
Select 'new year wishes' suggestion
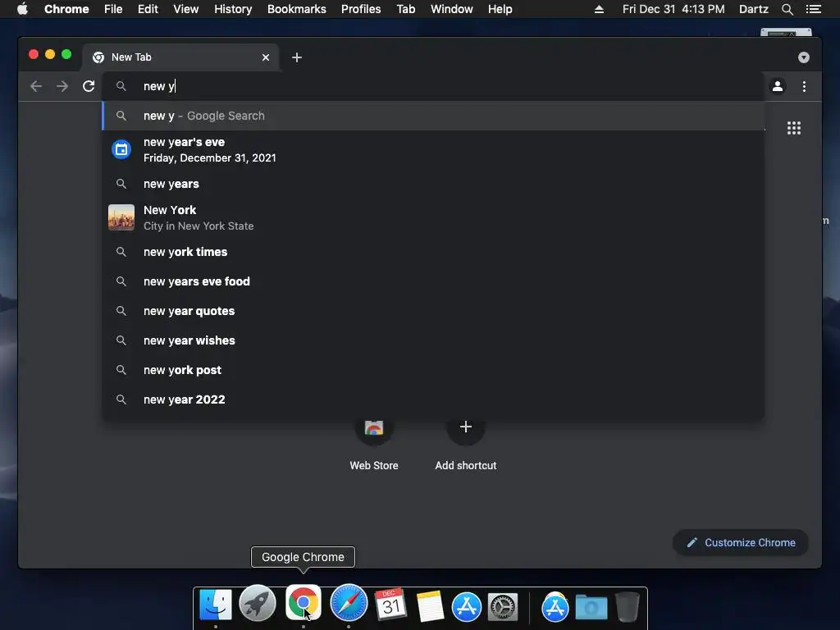tap(433, 340)
